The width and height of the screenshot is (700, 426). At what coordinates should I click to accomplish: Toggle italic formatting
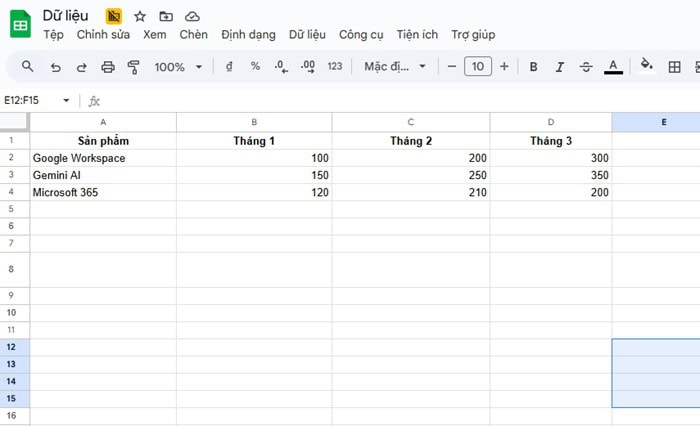559,67
